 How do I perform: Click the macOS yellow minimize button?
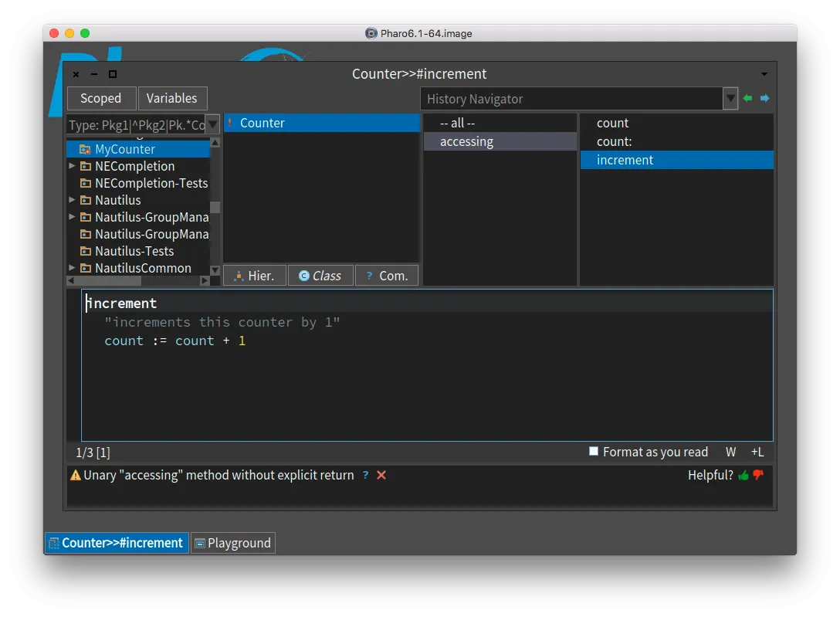(x=69, y=33)
